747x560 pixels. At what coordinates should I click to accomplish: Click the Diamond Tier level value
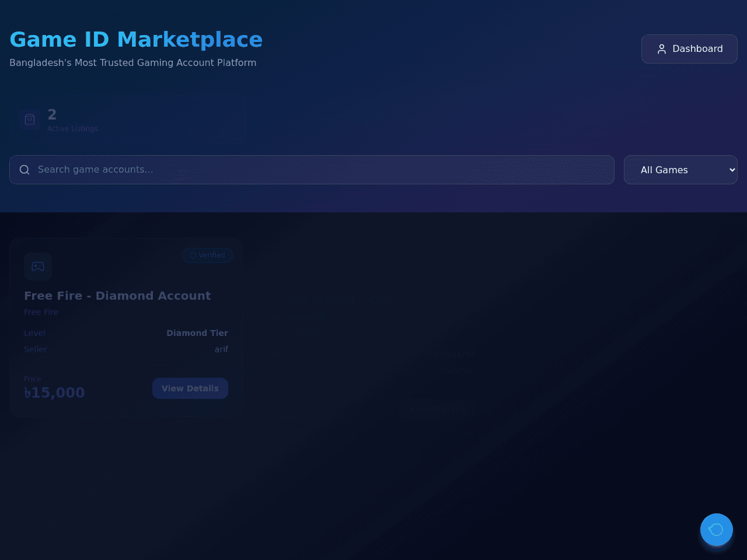(x=197, y=333)
